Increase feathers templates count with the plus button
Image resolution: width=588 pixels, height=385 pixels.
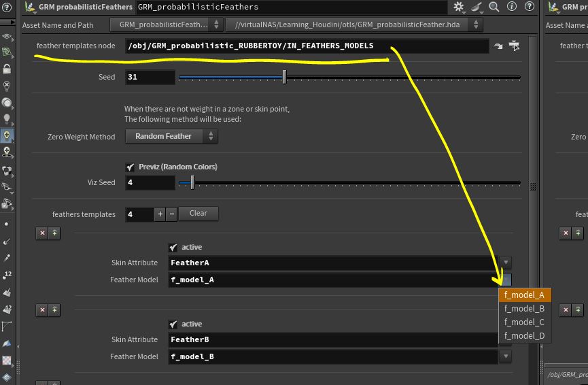coord(160,214)
